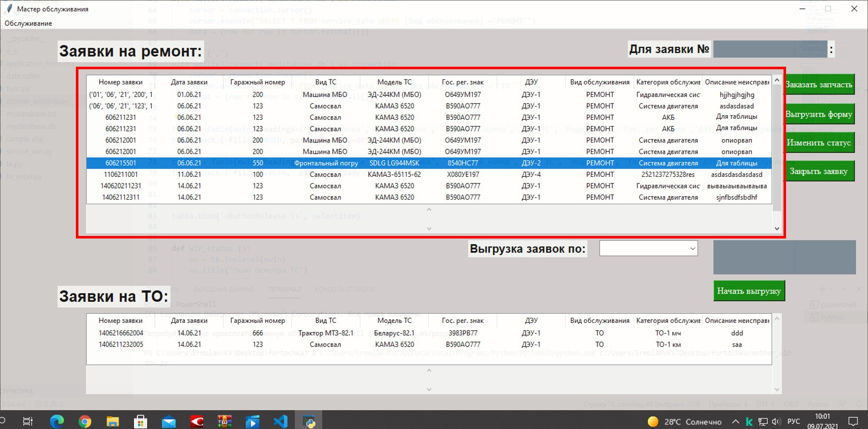Select request number 14062112311
This screenshot has width=868, height=429.
coord(429,197)
